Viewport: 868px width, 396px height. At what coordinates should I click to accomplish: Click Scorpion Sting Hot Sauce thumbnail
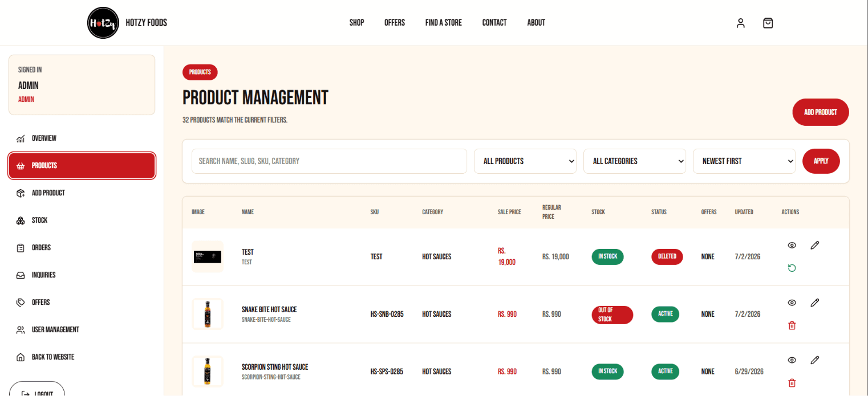coord(208,371)
